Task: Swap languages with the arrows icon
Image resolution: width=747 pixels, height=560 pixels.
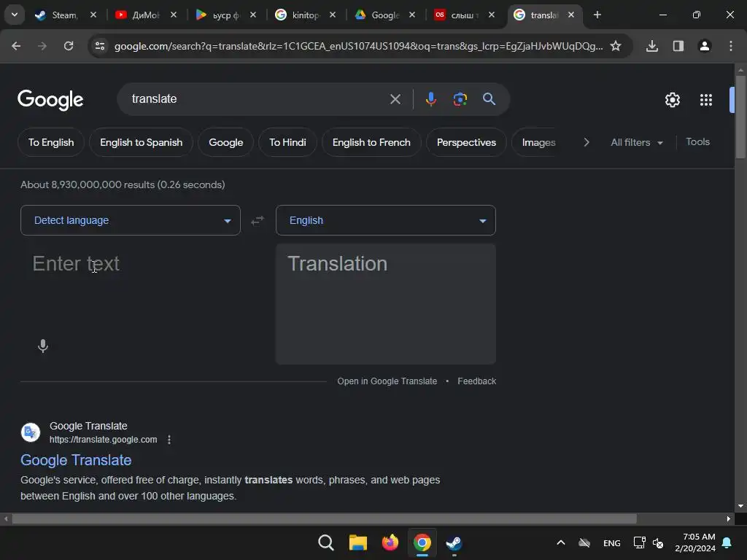Action: coord(258,220)
